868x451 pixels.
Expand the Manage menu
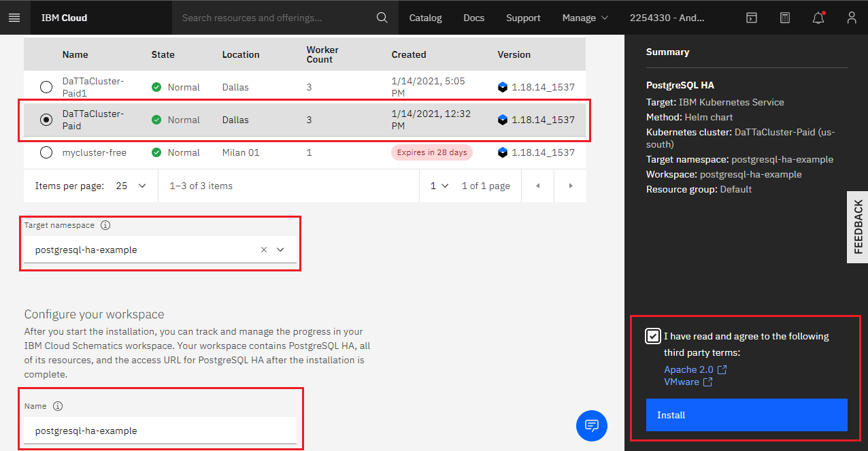tap(585, 18)
